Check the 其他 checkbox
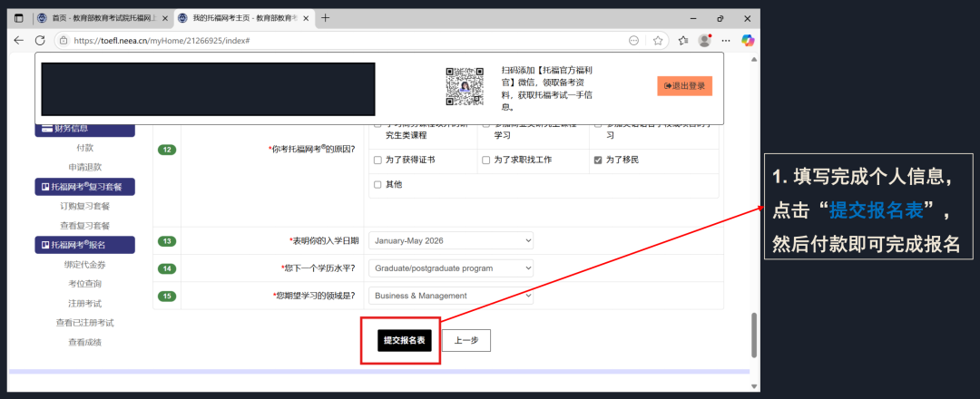This screenshot has width=980, height=399. pos(377,185)
